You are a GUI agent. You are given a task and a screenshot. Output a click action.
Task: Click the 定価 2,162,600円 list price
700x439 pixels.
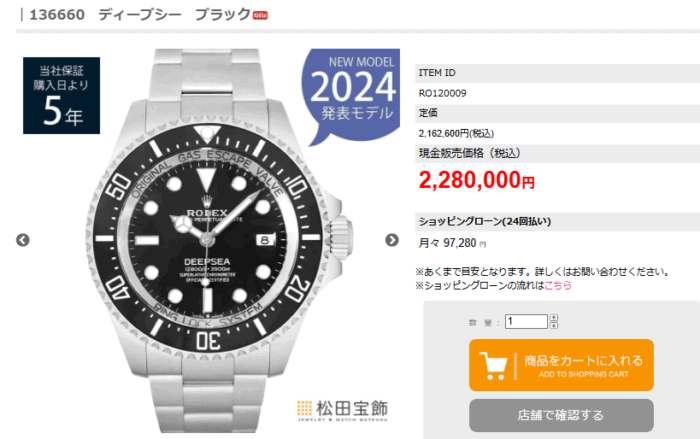point(456,134)
